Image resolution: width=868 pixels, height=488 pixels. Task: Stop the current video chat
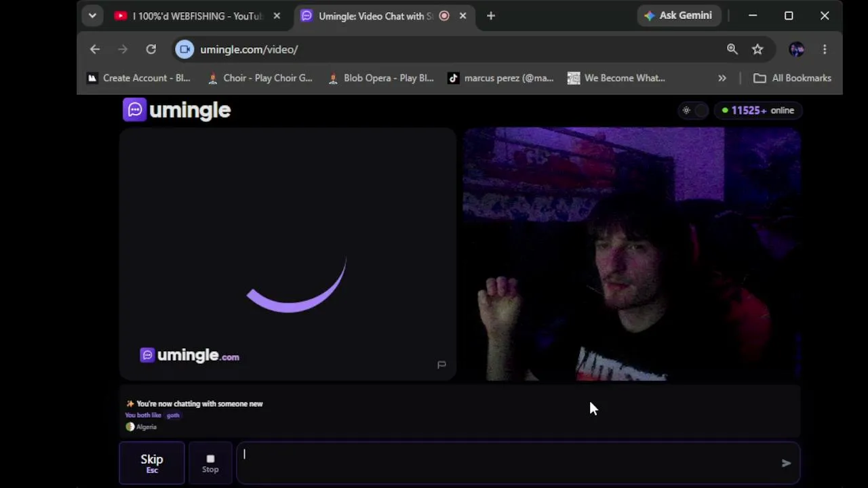(210, 463)
